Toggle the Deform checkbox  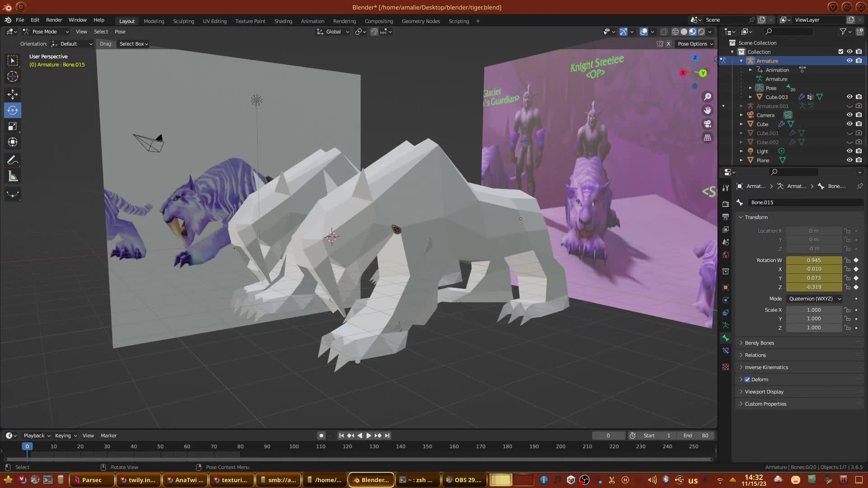point(747,380)
